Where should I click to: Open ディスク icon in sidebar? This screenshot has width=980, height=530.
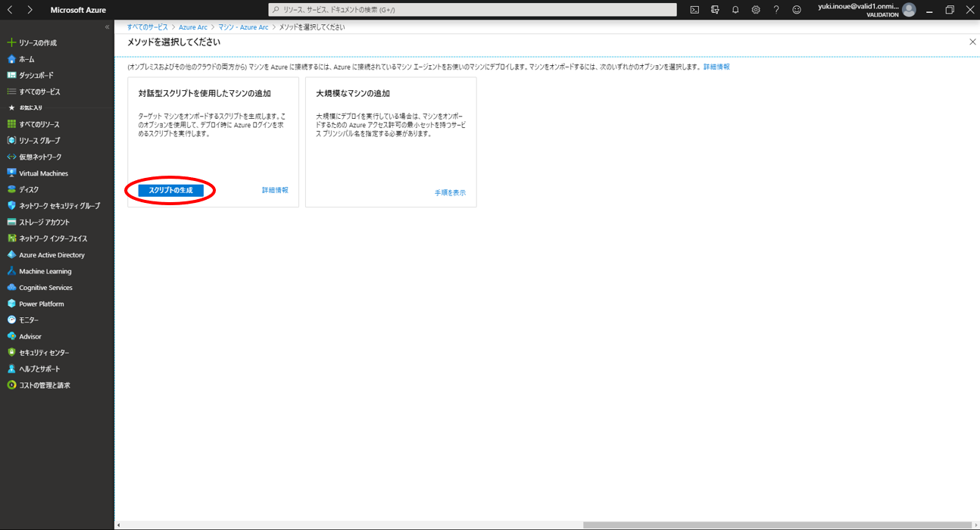point(11,189)
